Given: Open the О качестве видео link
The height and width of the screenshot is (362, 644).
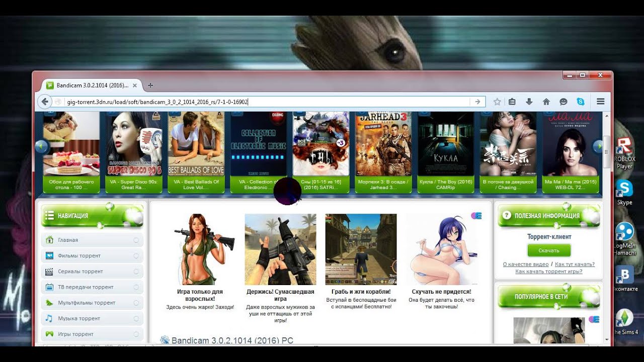Looking at the screenshot, I should [526, 264].
